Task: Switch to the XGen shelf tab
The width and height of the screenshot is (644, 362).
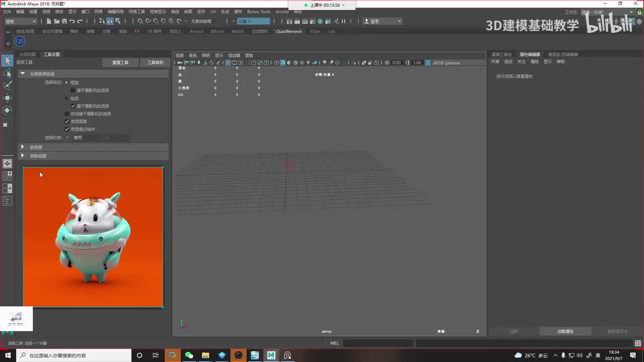Action: click(x=315, y=31)
